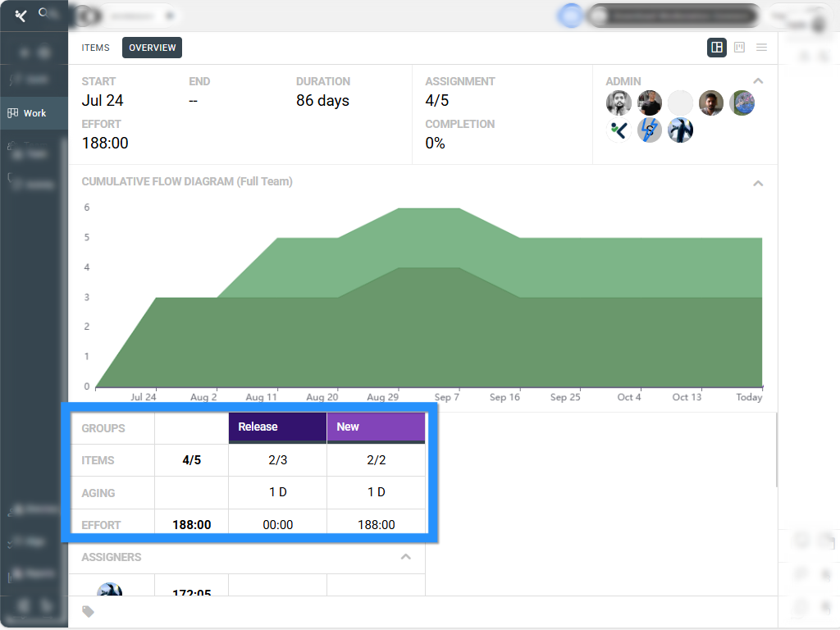This screenshot has height=630, width=840.
Task: Collapse the Cumulative Flow Diagram section
Action: coord(758,183)
